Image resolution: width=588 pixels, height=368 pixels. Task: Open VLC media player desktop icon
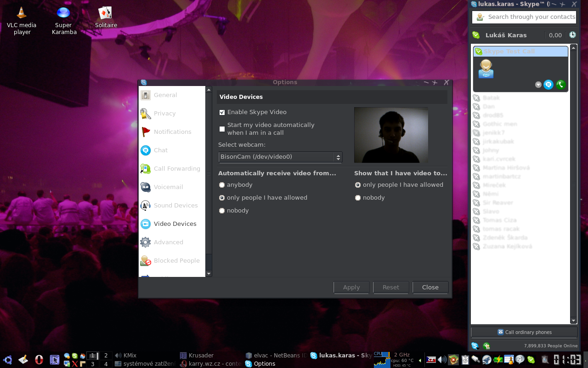(x=22, y=21)
